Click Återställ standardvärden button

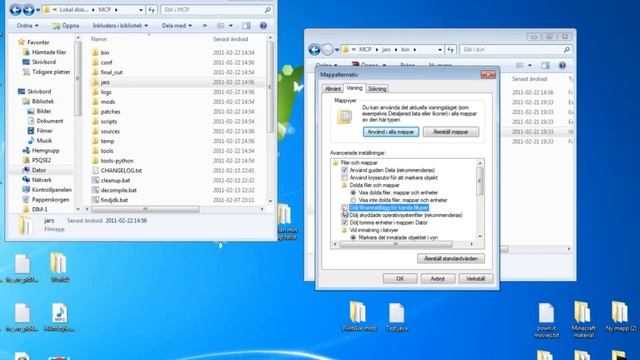pos(451,258)
